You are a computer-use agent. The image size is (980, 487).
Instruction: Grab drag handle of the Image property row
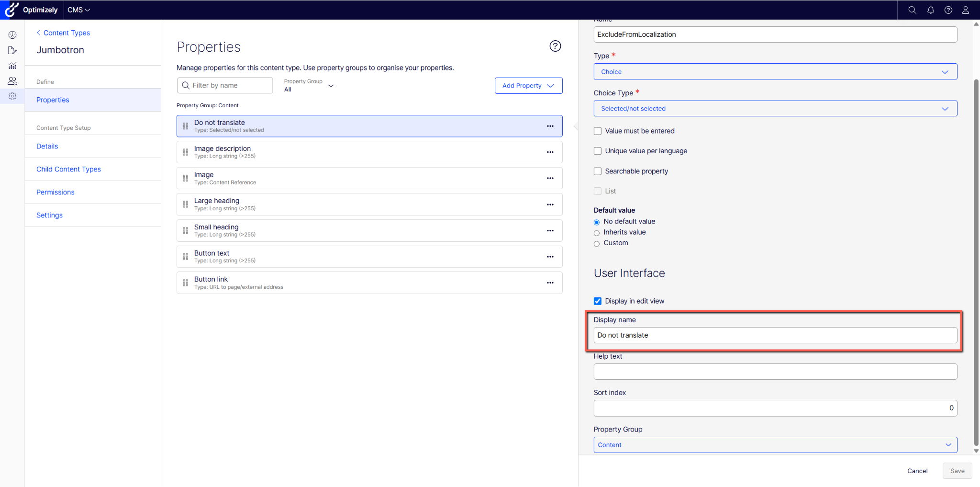coord(186,178)
